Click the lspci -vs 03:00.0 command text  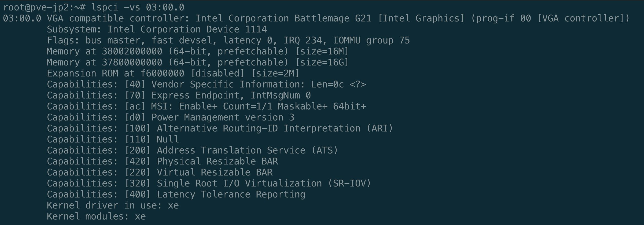pos(138,7)
